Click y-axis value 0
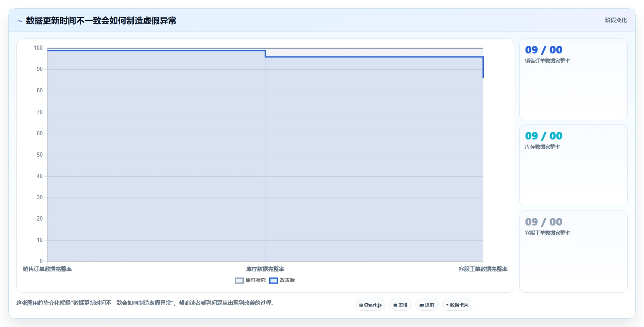The height and width of the screenshot is (327, 644). point(41,261)
